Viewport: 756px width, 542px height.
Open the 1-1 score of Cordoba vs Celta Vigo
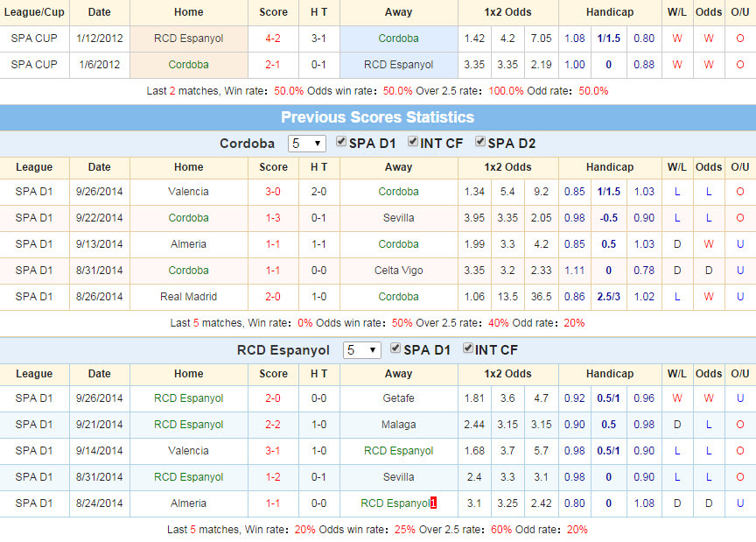coord(273,271)
